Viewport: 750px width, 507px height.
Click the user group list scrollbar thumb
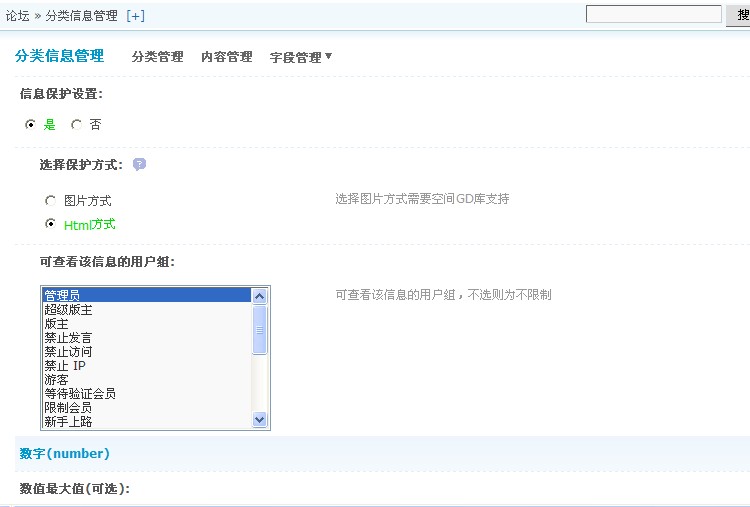pyautogui.click(x=259, y=330)
